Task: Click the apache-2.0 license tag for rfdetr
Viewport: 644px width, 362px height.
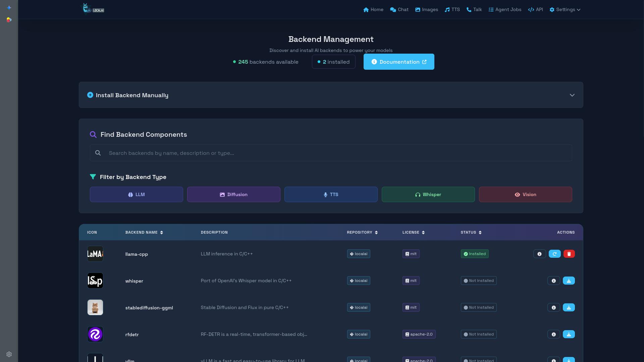Action: (x=419, y=334)
